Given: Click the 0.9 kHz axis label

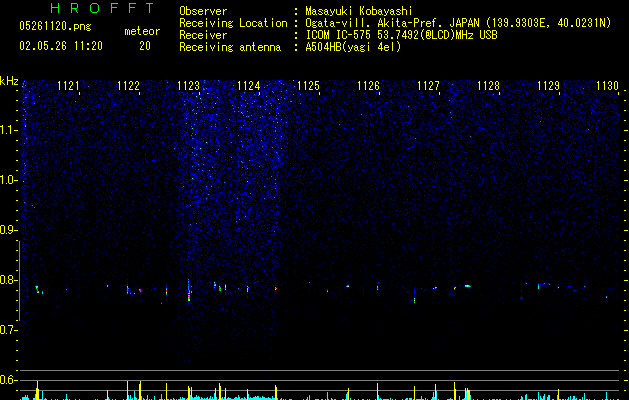Looking at the screenshot, I should [8, 230].
